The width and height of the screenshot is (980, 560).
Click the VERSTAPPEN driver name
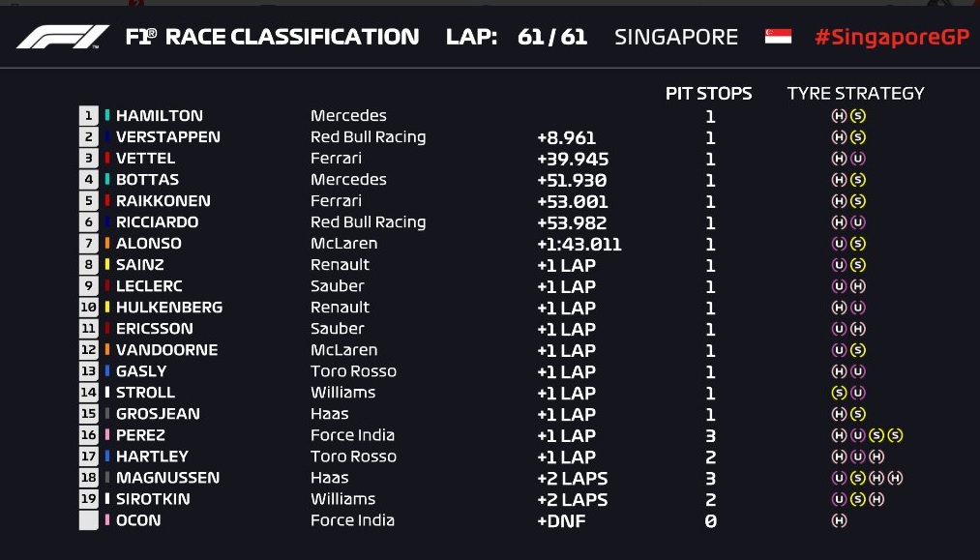coord(168,137)
